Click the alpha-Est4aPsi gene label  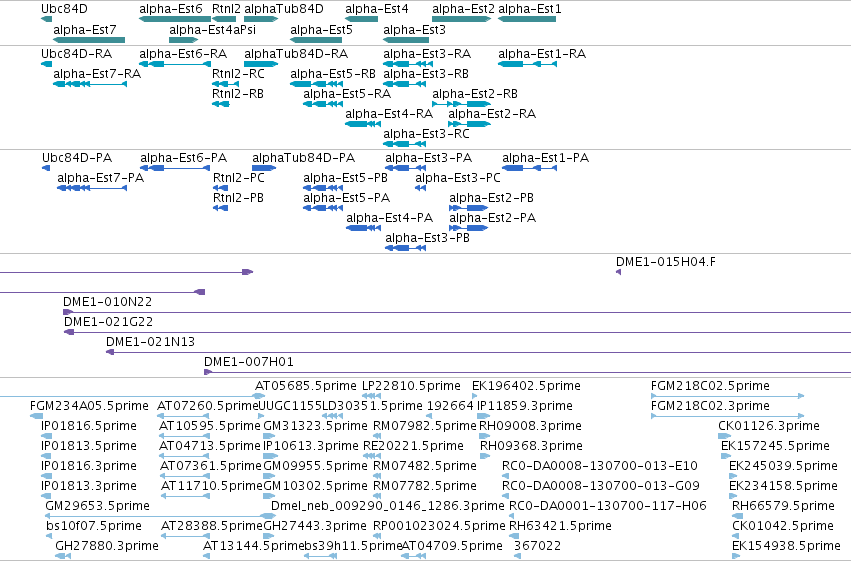click(212, 30)
